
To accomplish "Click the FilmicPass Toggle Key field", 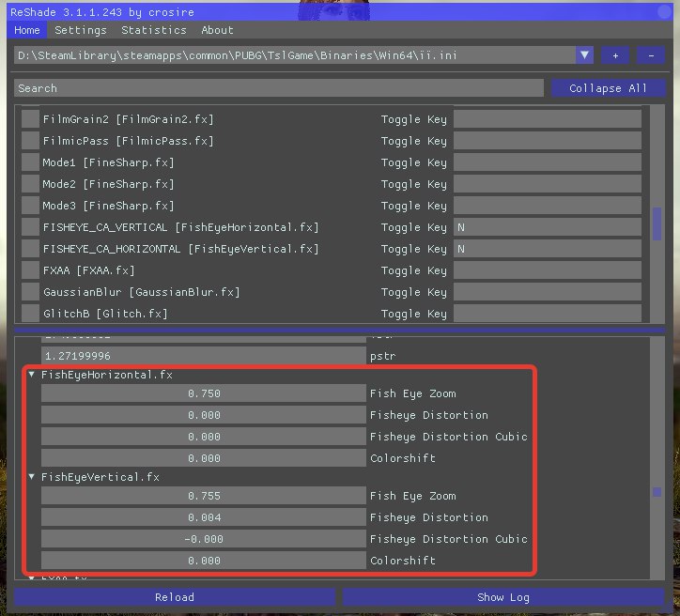I will [x=548, y=141].
